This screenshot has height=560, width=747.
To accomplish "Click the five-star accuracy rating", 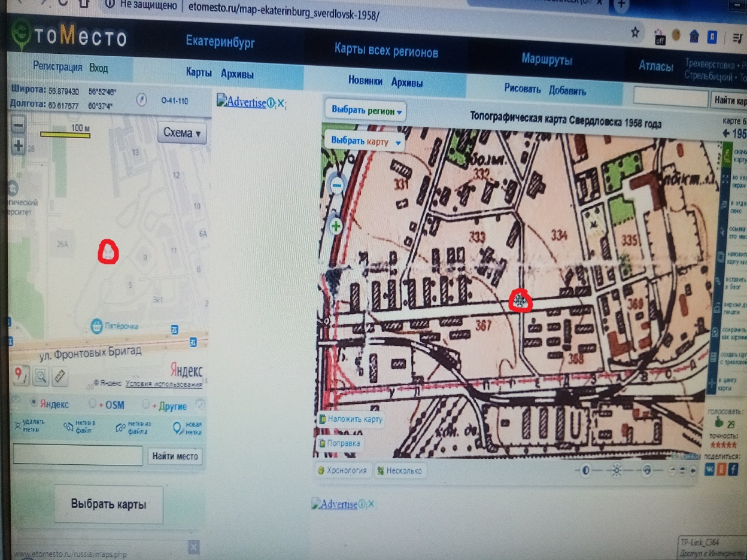I will coord(723,445).
